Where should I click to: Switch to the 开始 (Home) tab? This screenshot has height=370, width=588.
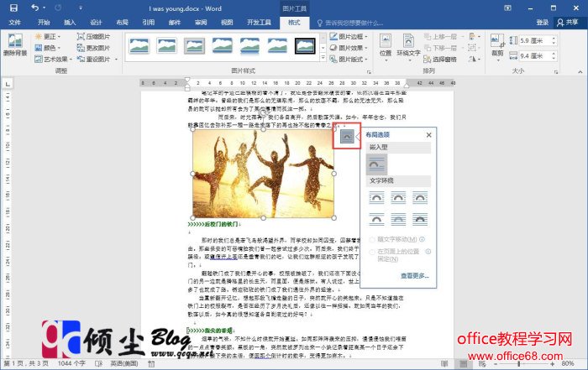click(x=44, y=23)
